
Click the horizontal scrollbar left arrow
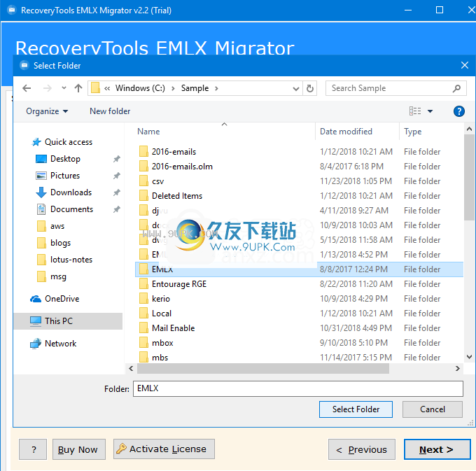(131, 368)
